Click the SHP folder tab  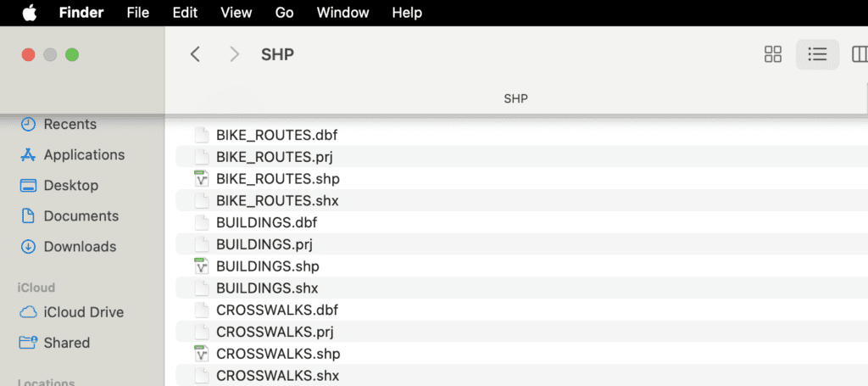click(515, 99)
